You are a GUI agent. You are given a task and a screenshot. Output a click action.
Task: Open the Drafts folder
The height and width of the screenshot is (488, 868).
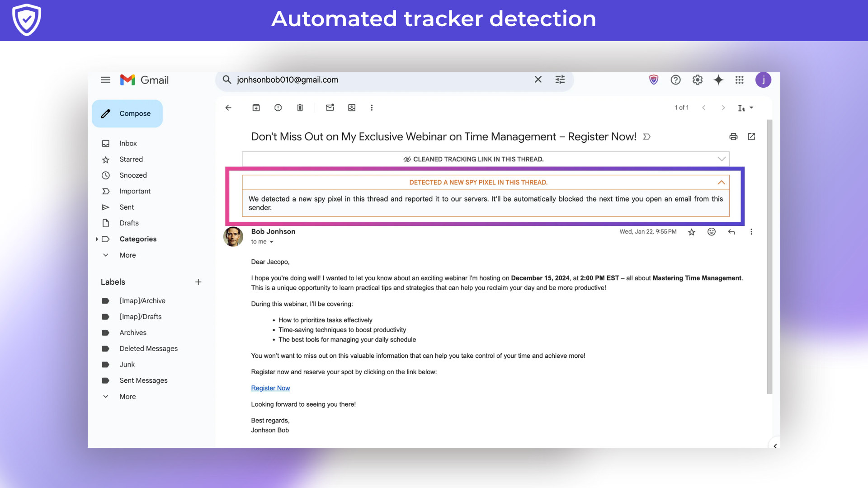click(x=129, y=223)
